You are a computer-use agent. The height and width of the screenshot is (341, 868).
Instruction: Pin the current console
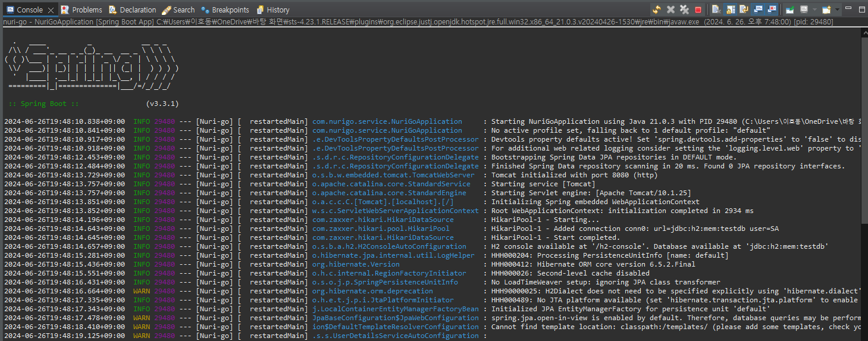point(789,10)
